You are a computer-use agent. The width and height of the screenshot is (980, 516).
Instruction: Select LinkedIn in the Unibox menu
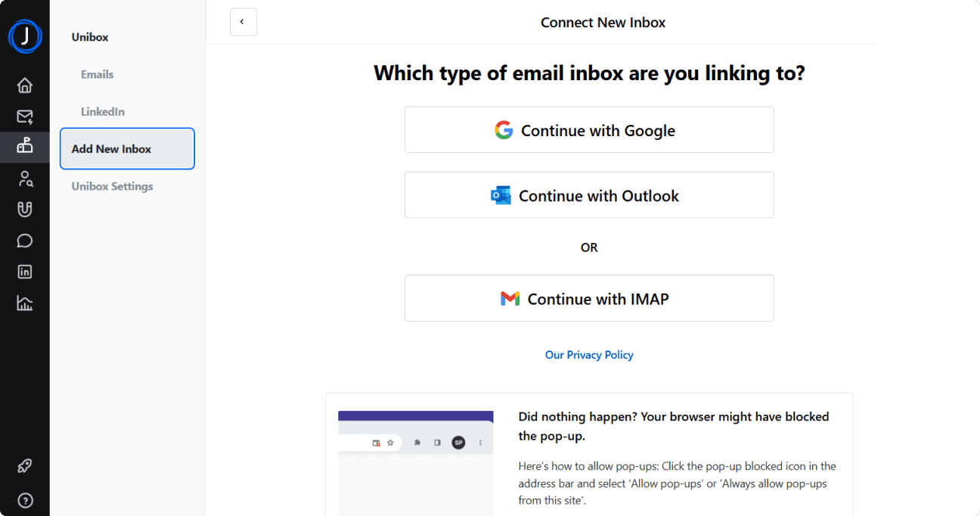(x=103, y=111)
